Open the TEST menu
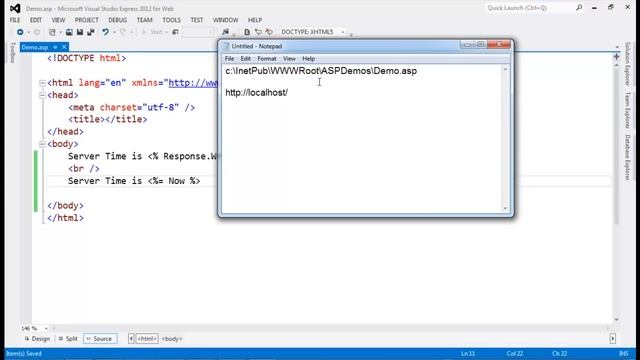The image size is (640, 360). tap(196, 20)
